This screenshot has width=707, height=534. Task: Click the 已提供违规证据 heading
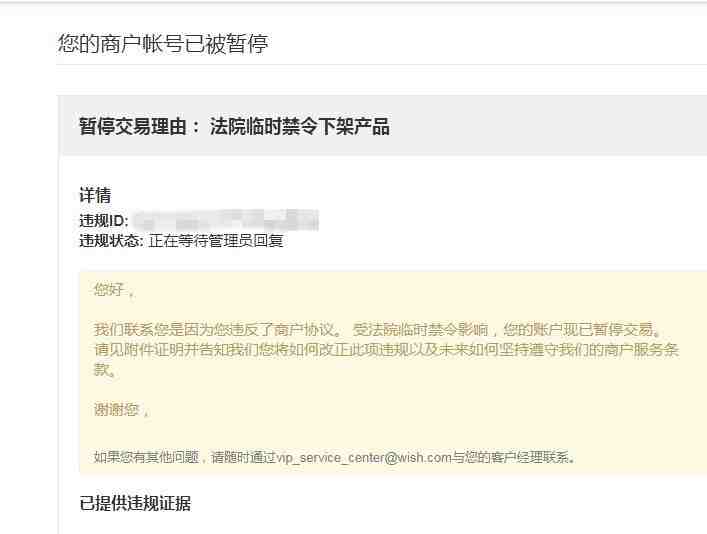[x=135, y=503]
